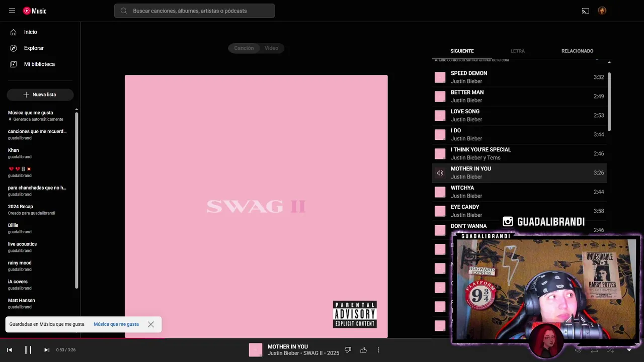Click the queue panel scrollbar

click(x=609, y=102)
